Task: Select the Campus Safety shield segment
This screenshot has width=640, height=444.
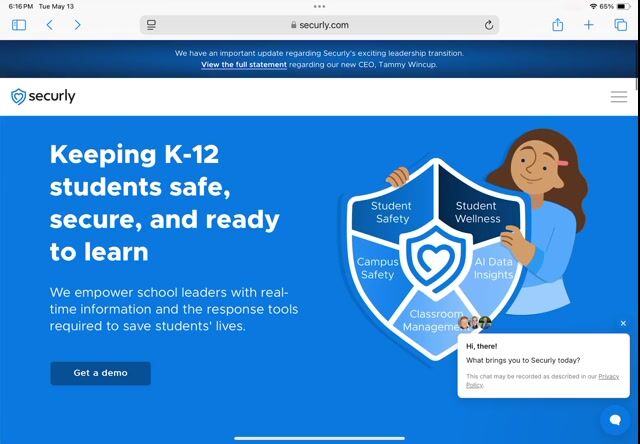Action: pos(376,269)
